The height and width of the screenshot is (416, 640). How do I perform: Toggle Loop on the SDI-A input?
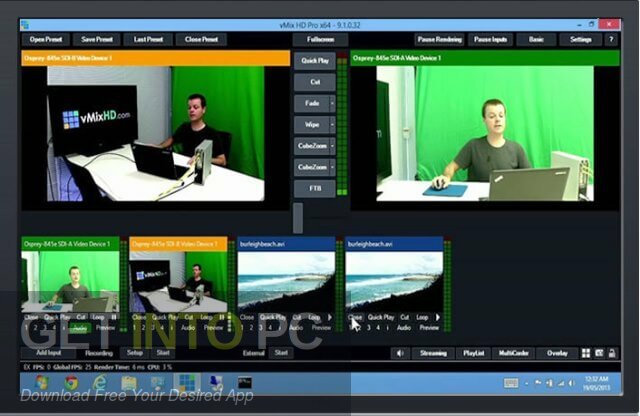pyautogui.click(x=98, y=317)
